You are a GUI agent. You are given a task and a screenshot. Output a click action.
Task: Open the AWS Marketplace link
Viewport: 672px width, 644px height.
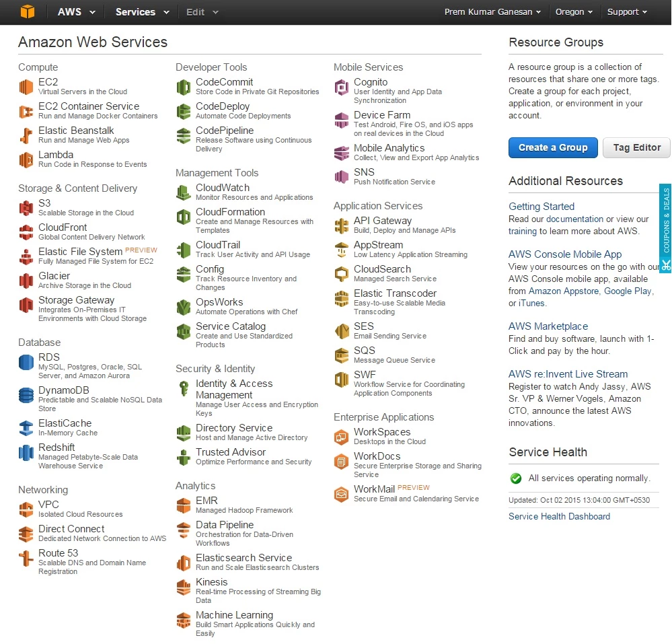pos(548,326)
